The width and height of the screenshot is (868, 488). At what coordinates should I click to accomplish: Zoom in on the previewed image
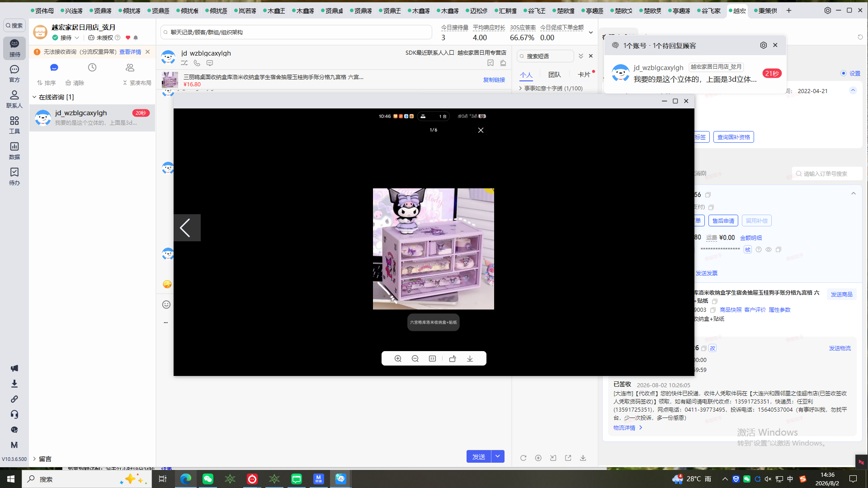click(x=398, y=358)
